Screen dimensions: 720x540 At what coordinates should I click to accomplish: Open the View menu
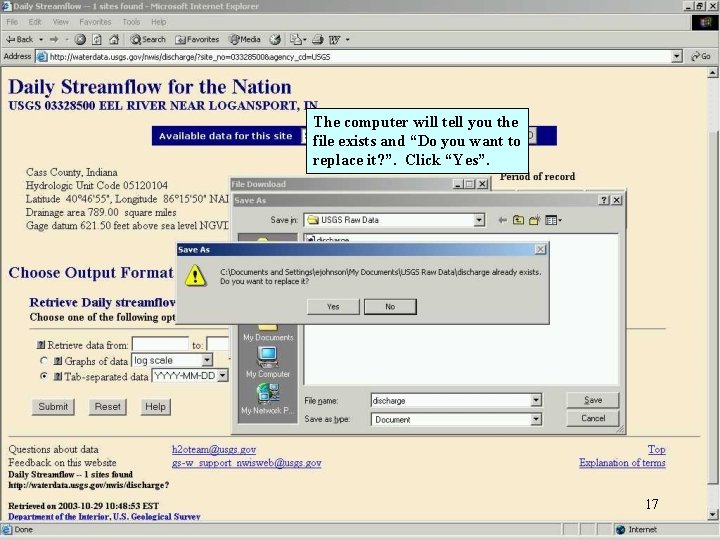point(60,22)
